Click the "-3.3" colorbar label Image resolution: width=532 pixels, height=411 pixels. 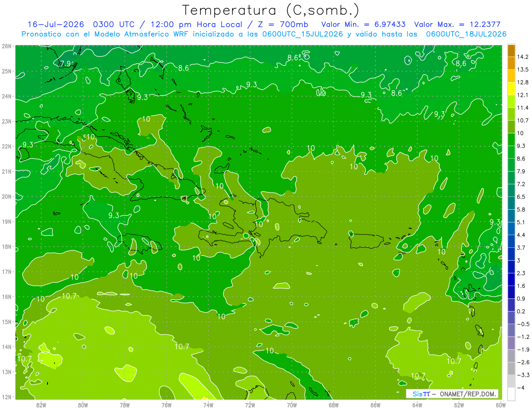pyautogui.click(x=524, y=375)
